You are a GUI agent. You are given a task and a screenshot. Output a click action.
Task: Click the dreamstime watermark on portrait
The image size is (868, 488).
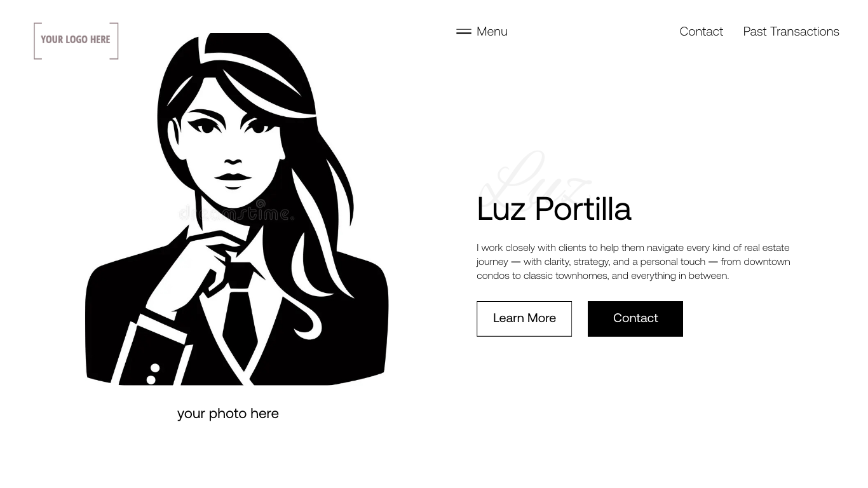pos(236,211)
